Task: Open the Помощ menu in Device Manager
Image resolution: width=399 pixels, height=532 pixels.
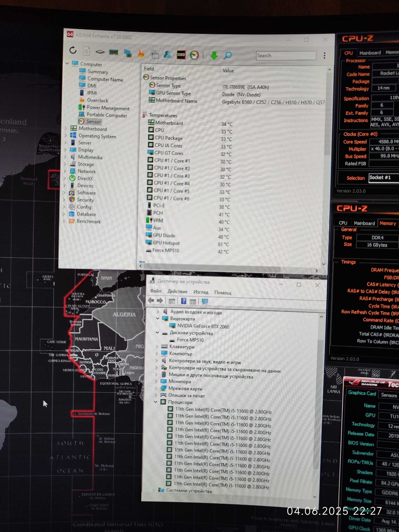Action: 223,292
